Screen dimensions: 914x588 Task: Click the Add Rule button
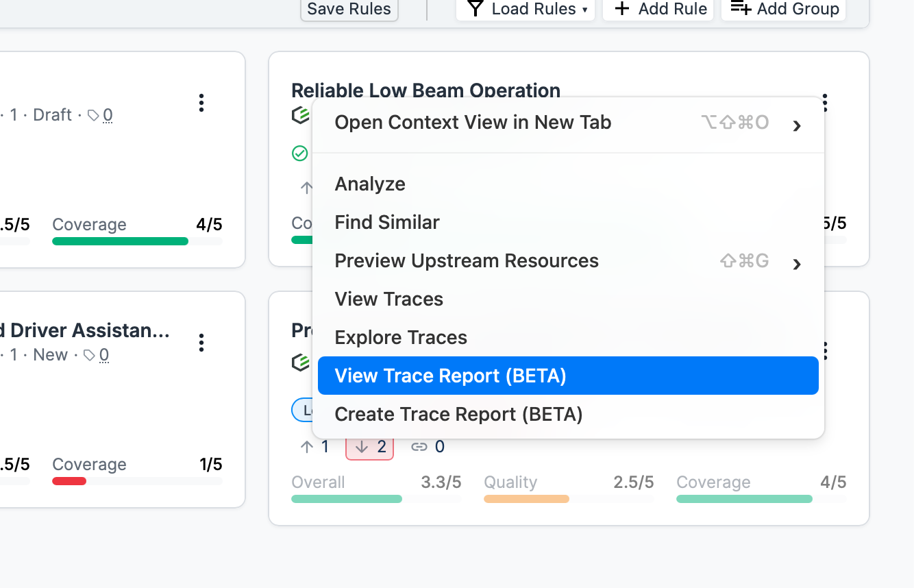point(658,9)
